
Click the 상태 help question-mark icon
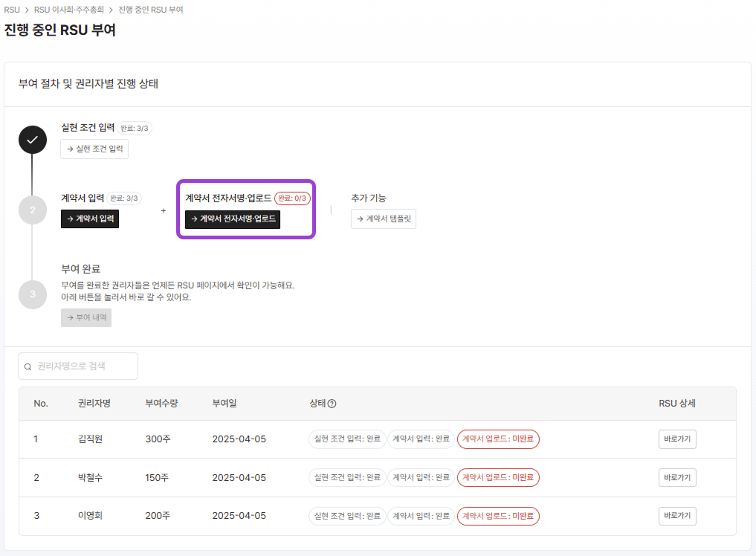click(x=332, y=404)
